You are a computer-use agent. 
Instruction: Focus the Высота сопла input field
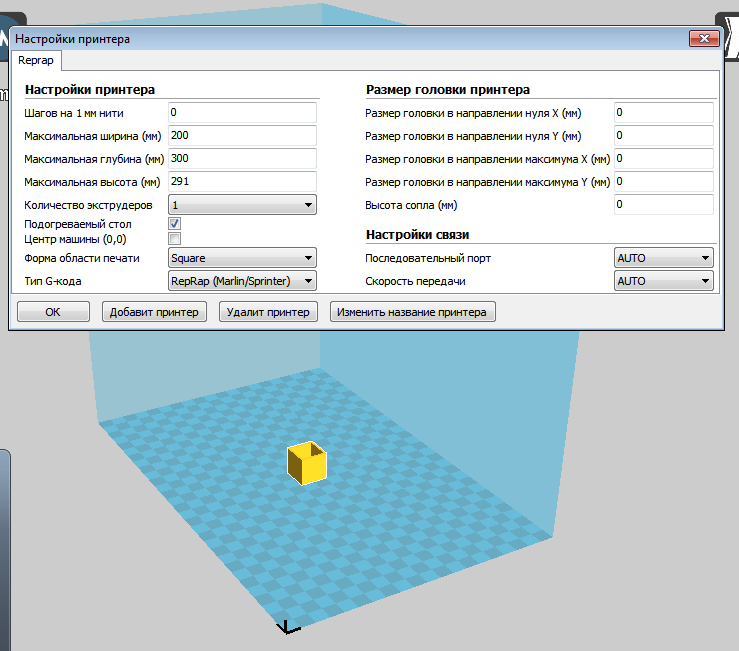coord(663,205)
